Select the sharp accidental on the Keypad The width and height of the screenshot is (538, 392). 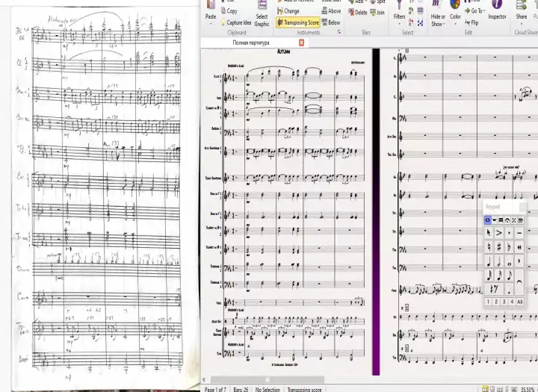click(x=498, y=246)
